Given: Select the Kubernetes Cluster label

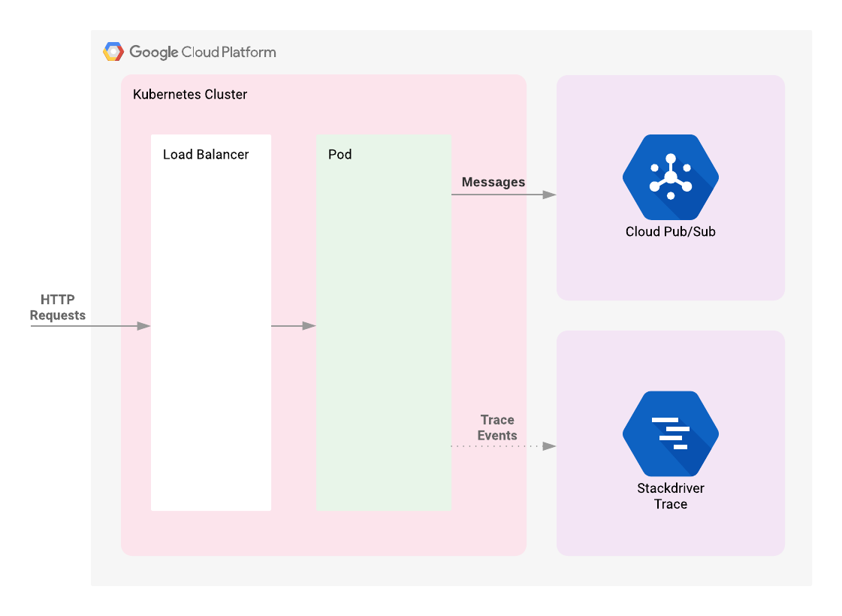Looking at the screenshot, I should [190, 94].
